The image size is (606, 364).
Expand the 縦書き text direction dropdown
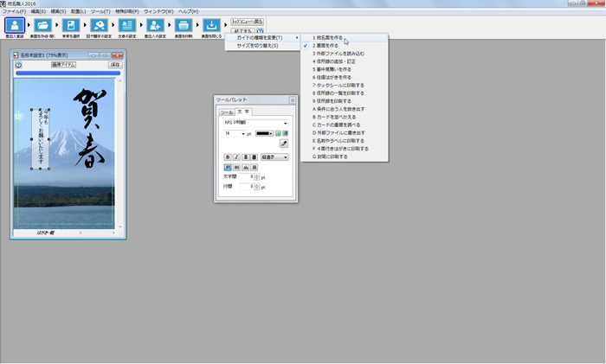point(275,157)
